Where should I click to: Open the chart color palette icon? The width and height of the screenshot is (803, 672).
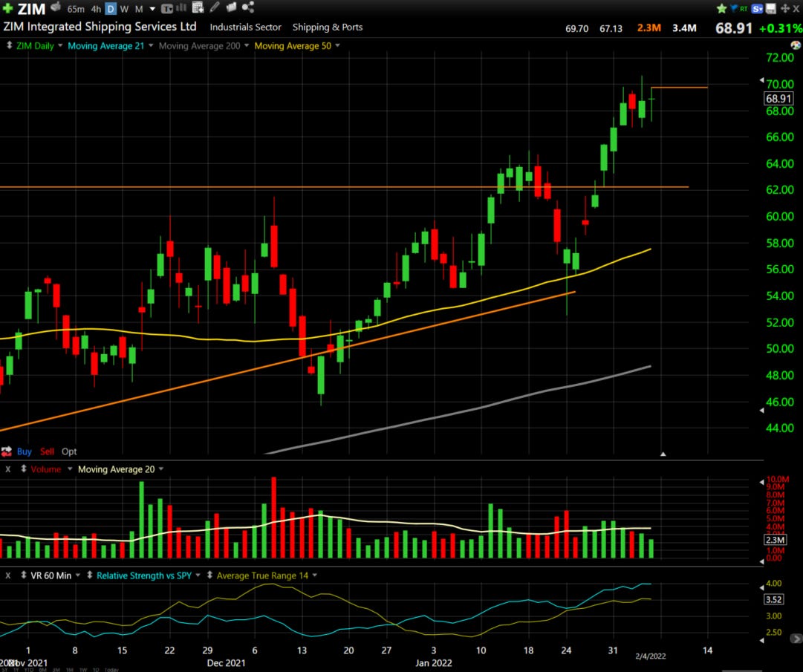click(795, 45)
